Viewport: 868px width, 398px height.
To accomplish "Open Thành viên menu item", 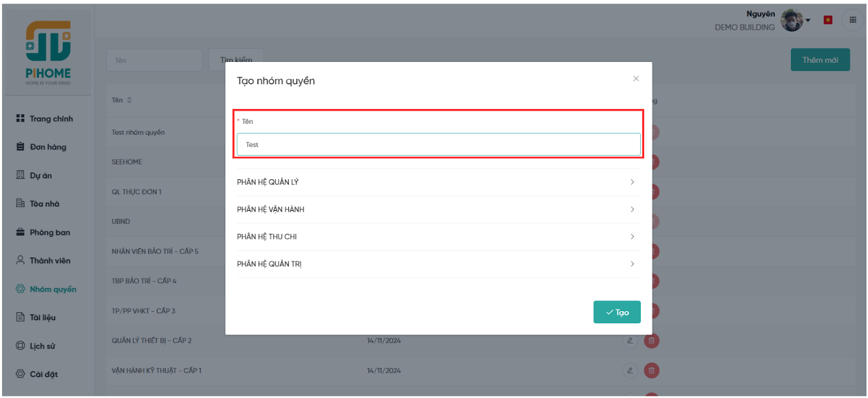I will pos(49,261).
